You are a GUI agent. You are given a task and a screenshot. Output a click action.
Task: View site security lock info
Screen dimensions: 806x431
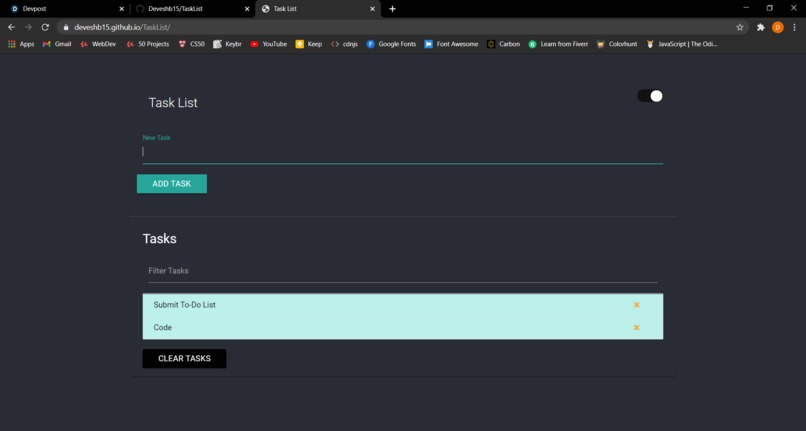click(x=66, y=27)
